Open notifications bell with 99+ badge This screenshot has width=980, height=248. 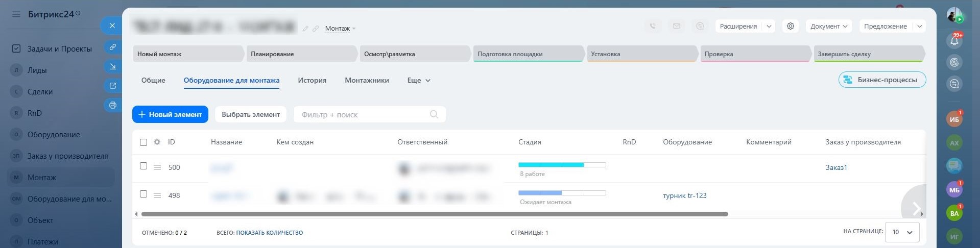[954, 41]
